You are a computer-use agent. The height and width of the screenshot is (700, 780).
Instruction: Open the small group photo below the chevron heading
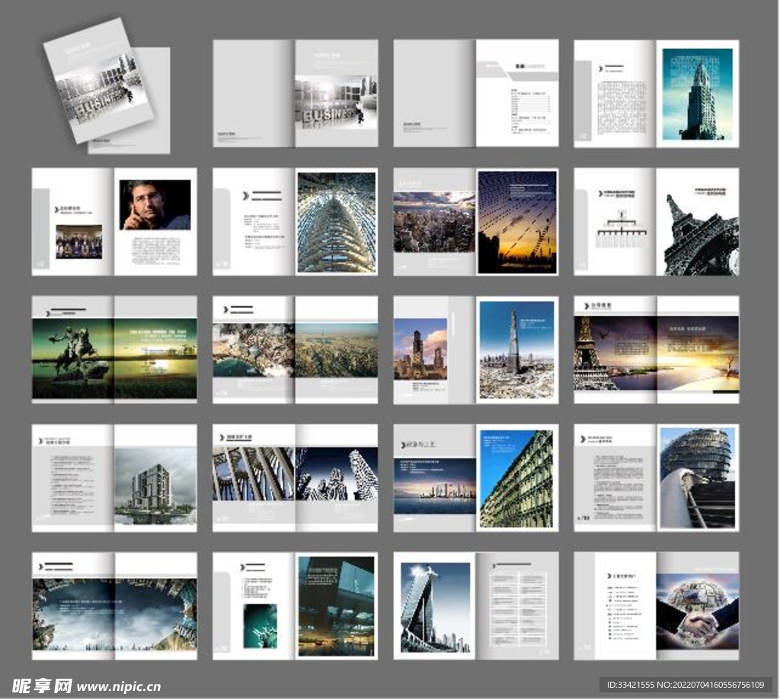pyautogui.click(x=78, y=241)
